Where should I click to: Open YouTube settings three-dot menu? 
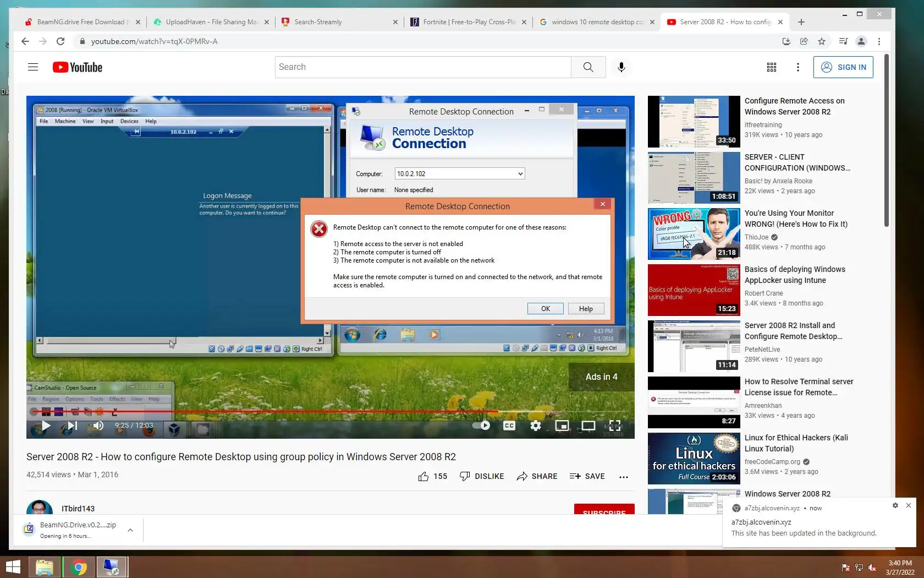coord(798,67)
